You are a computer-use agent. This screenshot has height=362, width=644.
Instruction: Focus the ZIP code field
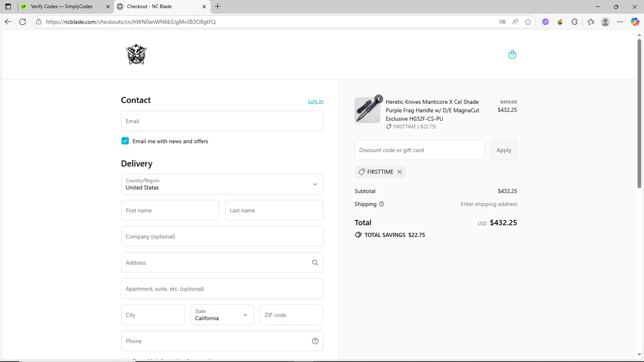pyautogui.click(x=291, y=315)
